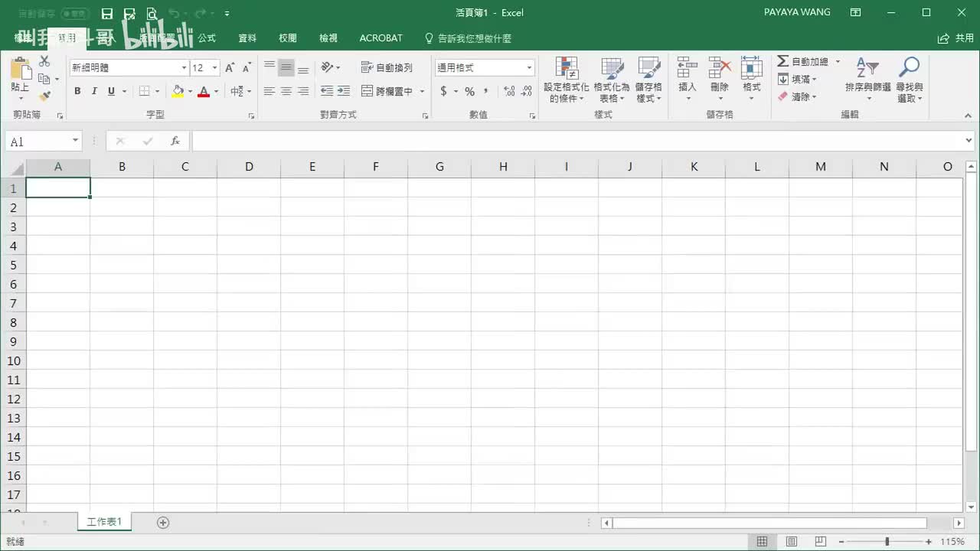Toggle center horizontal alignment

[286, 91]
